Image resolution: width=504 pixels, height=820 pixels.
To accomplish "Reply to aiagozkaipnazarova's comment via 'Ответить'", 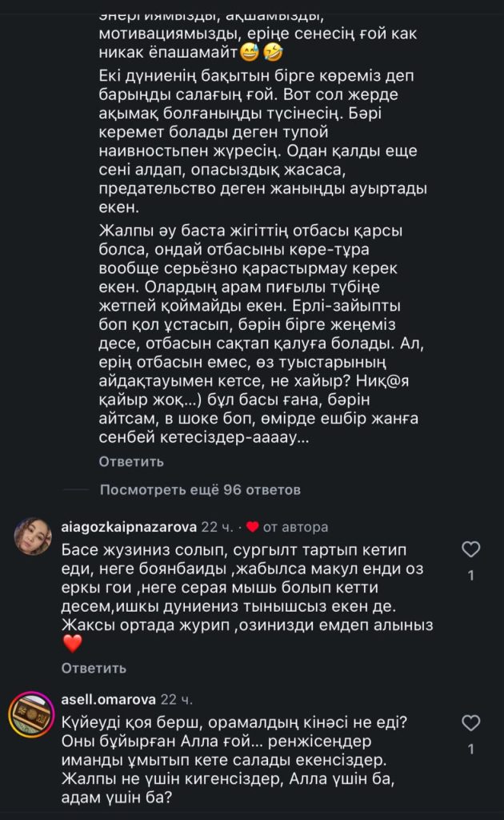I will point(94,669).
